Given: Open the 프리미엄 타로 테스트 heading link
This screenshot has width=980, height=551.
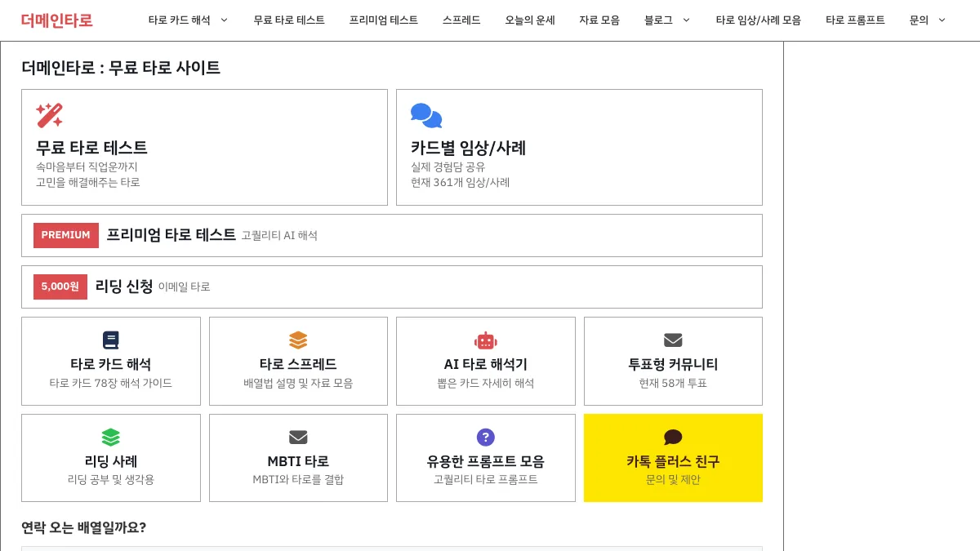Looking at the screenshot, I should [x=171, y=235].
